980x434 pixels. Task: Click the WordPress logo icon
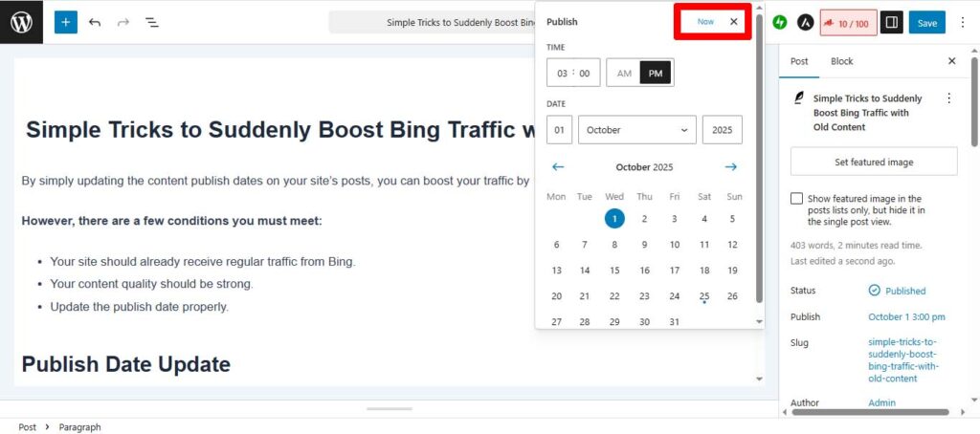21,22
